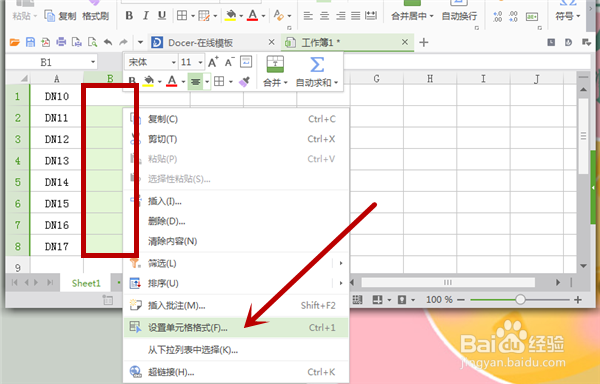Increase font size with A+ in mini toolbar
Image resolution: width=600 pixels, height=384 pixels.
pos(213,62)
